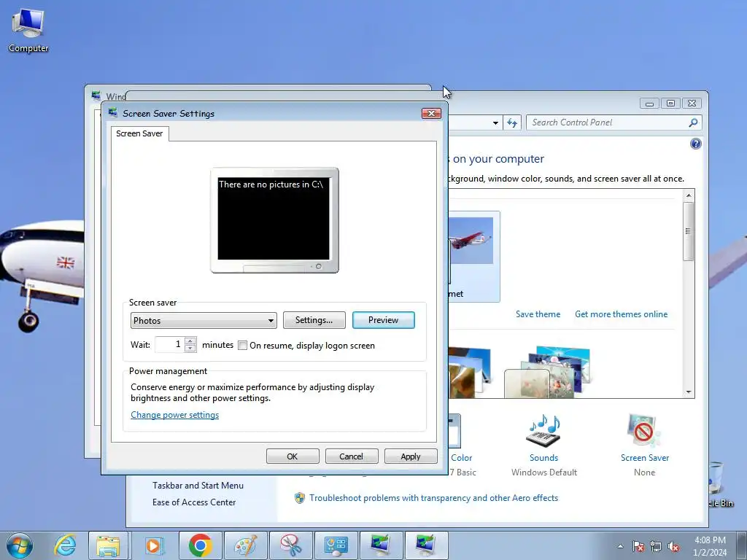This screenshot has width=747, height=560.
Task: Select the flower-themed Aero theme thumbnail
Action: click(x=547, y=373)
